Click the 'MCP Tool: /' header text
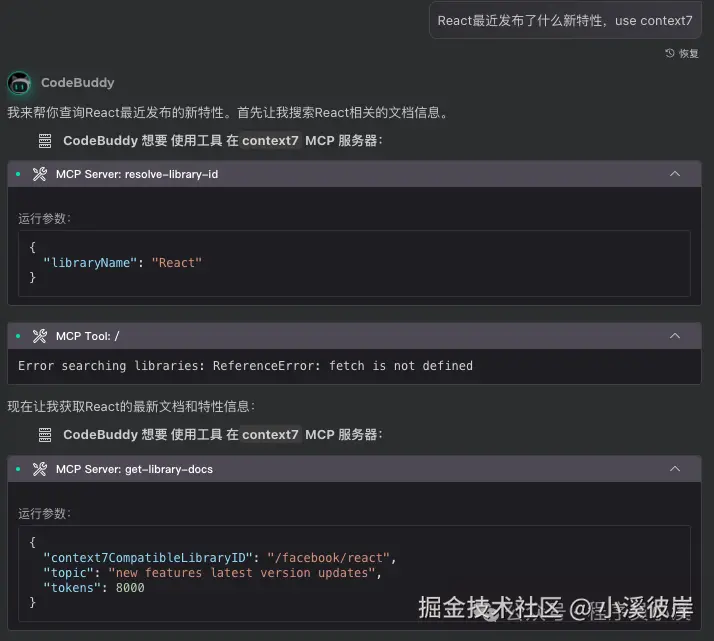 (87, 336)
